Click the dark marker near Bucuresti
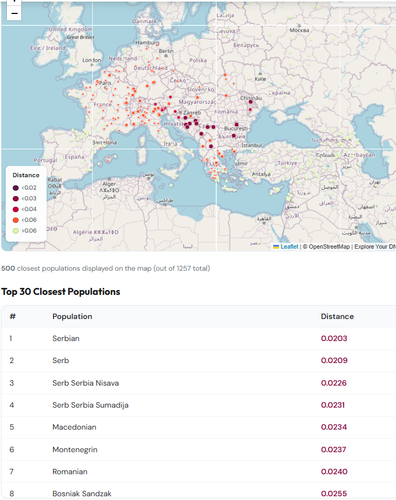Viewport: 396px width, 500px height. click(236, 125)
